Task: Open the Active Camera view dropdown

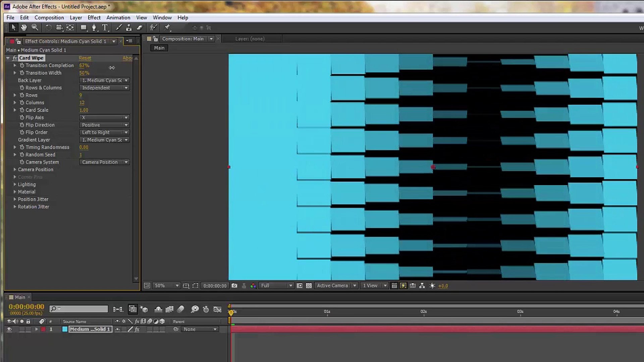Action: point(336,286)
